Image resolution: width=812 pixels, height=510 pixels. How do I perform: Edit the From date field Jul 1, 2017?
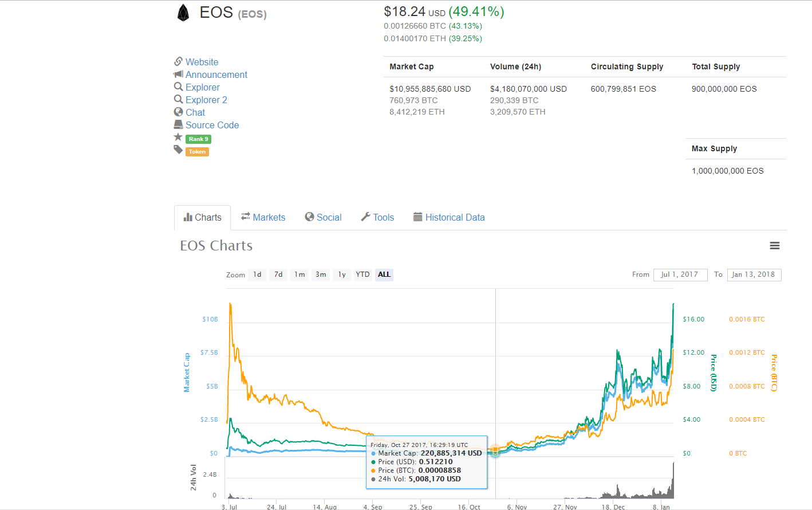[x=680, y=274]
